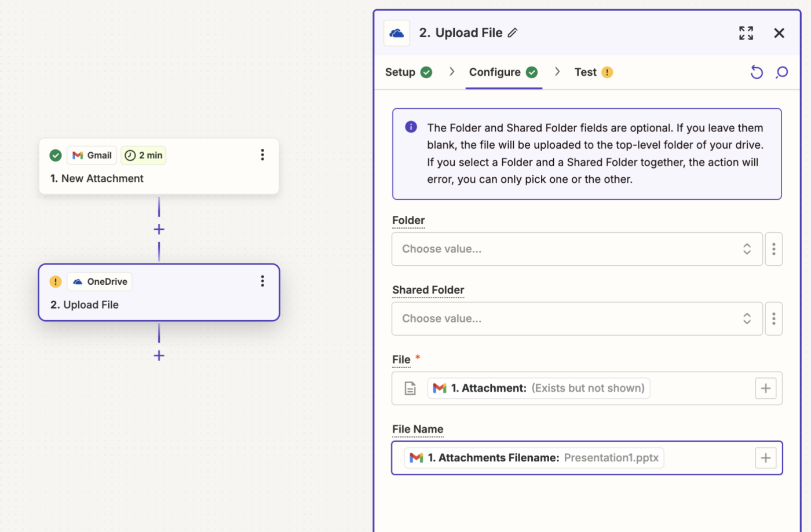Viewport: 811px width, 532px height.
Task: Click the undo arrow icon
Action: 757,72
